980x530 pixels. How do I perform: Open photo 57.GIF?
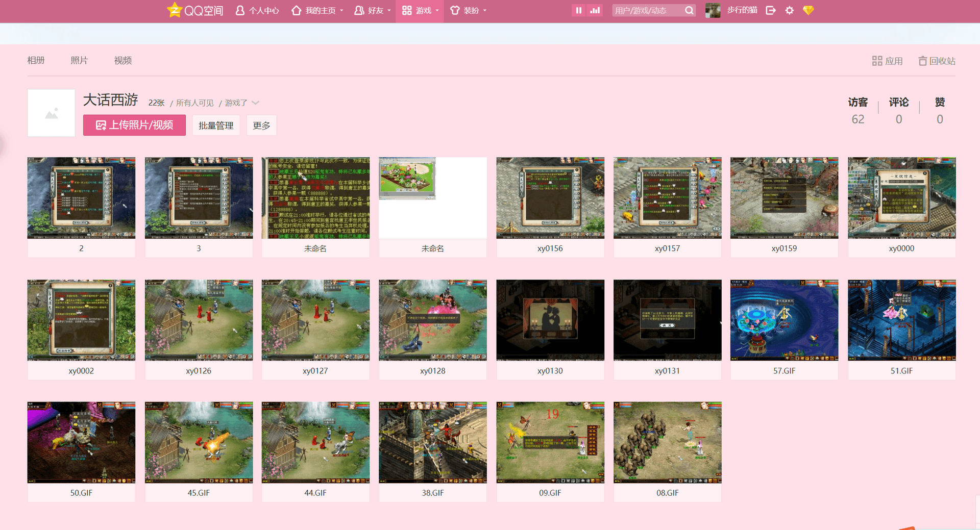[x=784, y=320]
